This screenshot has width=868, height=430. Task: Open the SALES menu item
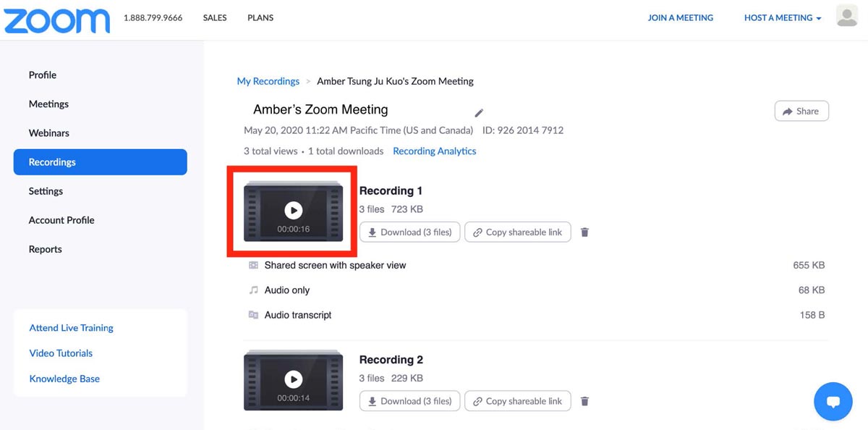[x=214, y=17]
